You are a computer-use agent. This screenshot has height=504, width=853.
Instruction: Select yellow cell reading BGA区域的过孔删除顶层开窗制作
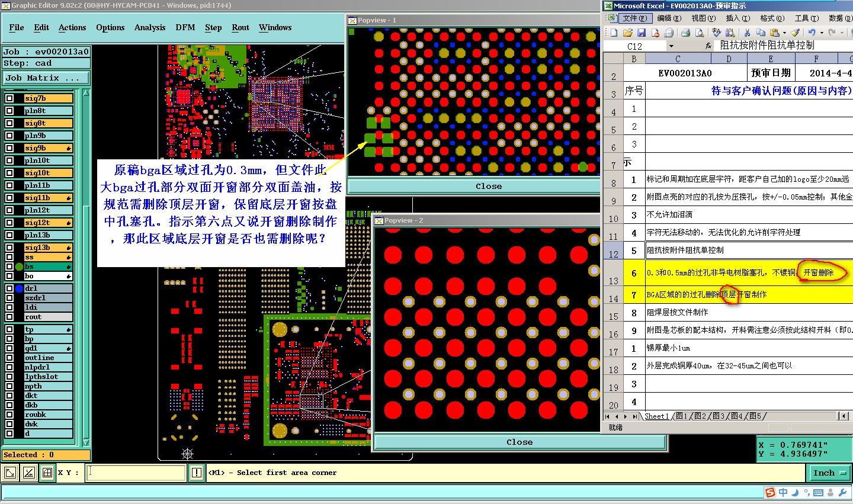[749, 294]
